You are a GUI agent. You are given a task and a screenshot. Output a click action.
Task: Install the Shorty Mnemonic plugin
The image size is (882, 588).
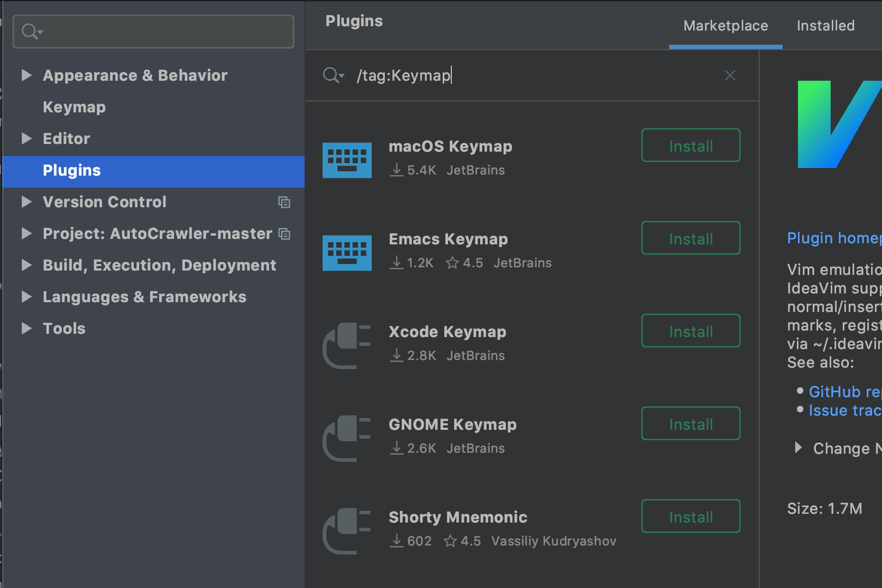pyautogui.click(x=691, y=516)
